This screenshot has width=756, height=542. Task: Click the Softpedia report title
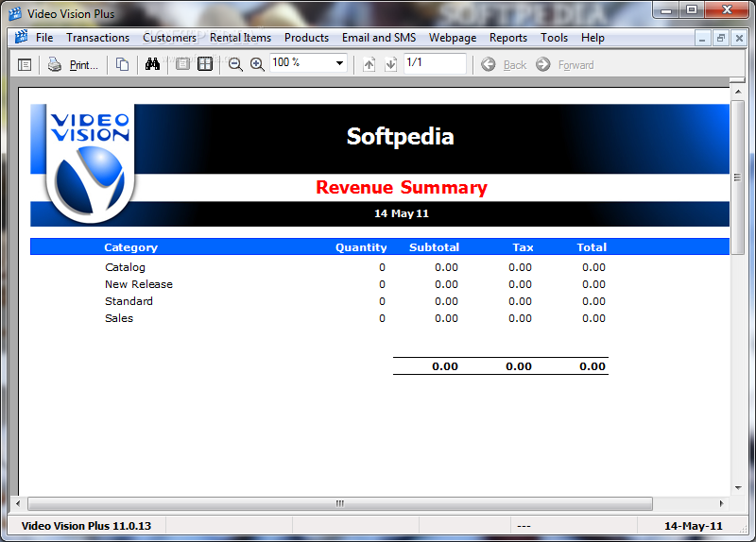pyautogui.click(x=400, y=136)
